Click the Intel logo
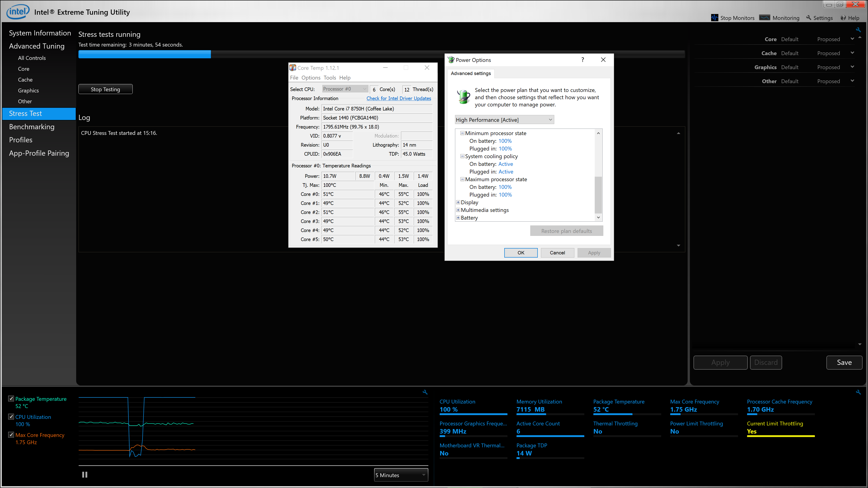The width and height of the screenshot is (868, 488). point(18,12)
